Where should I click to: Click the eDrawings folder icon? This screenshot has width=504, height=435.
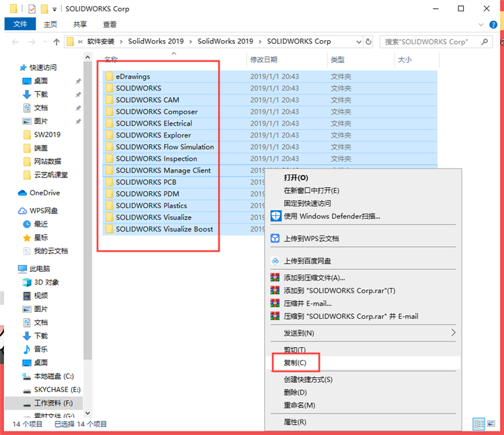(110, 77)
